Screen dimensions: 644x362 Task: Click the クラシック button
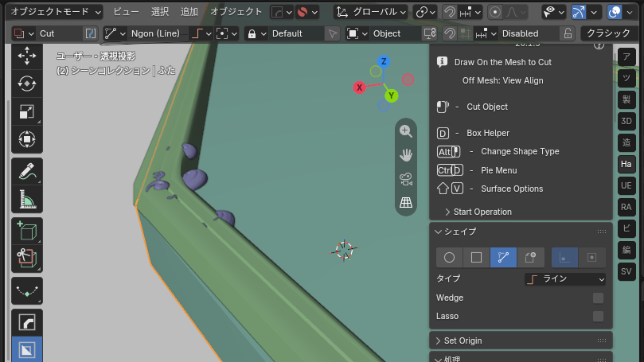tap(608, 33)
